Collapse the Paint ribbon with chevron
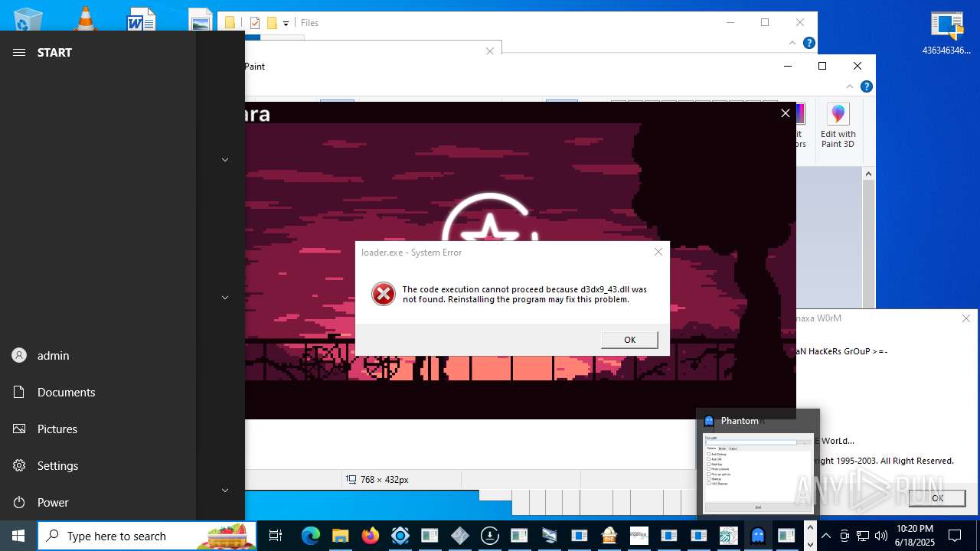This screenshot has width=980, height=551. point(850,86)
